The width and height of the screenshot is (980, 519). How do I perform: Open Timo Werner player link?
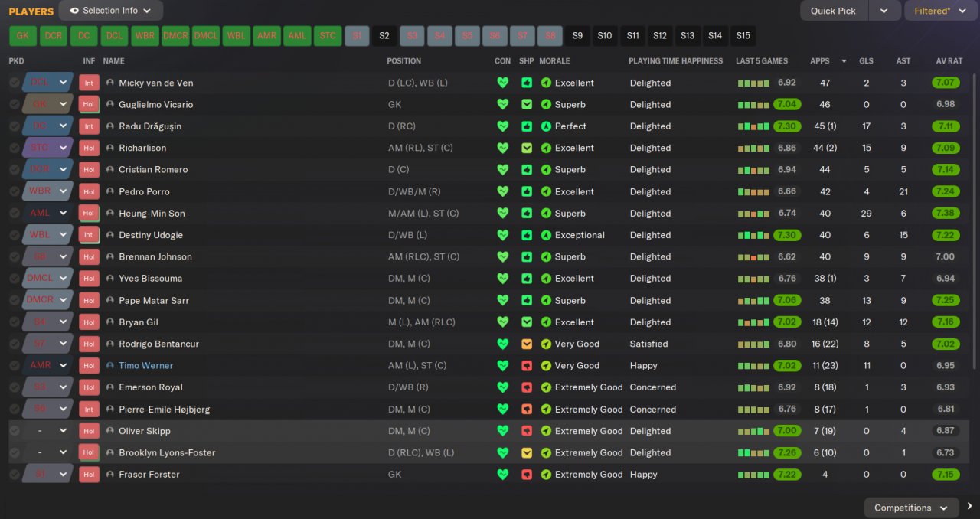[x=145, y=366]
